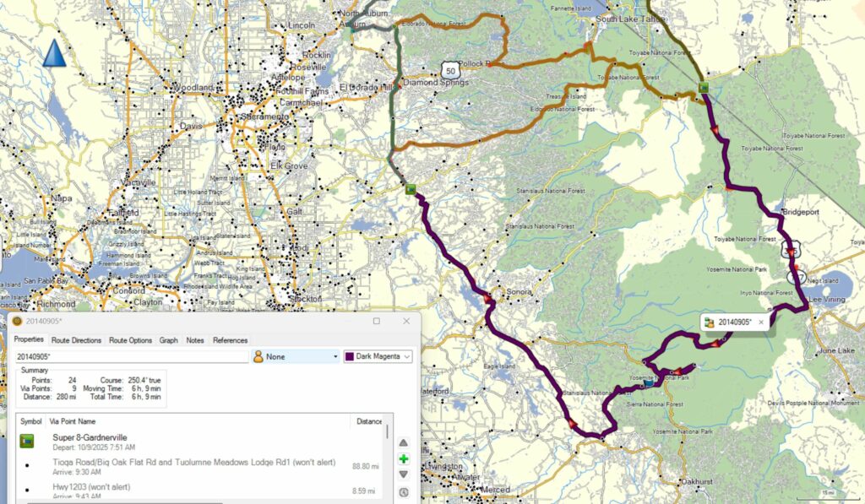The image size is (865, 504).
Task: Move selected via point down with arrow
Action: coord(404,474)
